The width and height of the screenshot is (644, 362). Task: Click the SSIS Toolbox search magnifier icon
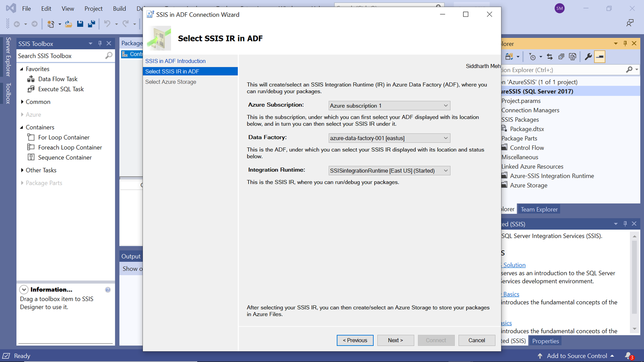109,56
